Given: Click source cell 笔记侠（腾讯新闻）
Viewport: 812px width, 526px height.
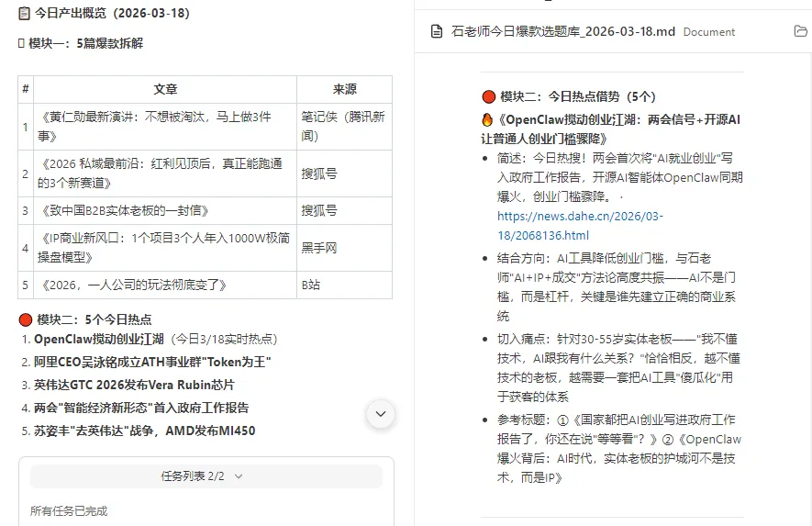Looking at the screenshot, I should tap(344, 127).
